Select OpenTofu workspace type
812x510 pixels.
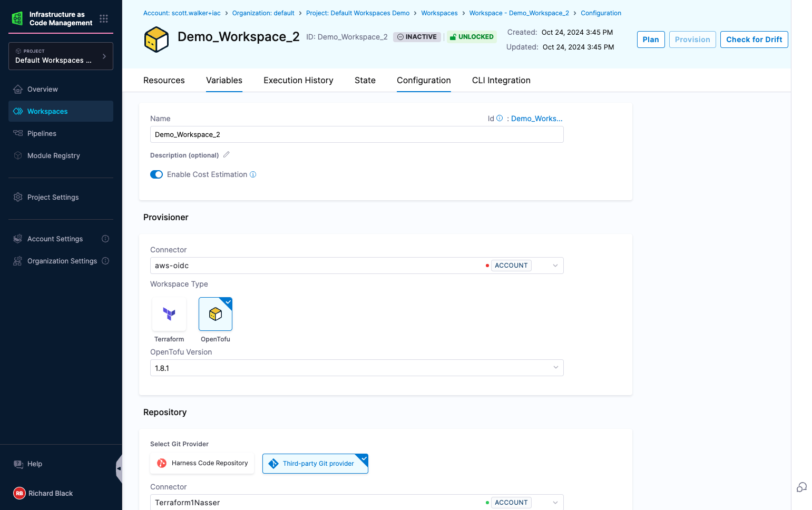(216, 314)
